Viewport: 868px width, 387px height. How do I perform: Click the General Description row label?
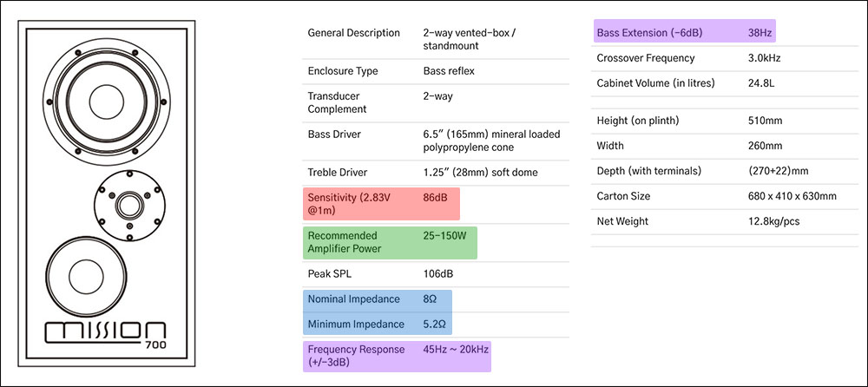352,33
